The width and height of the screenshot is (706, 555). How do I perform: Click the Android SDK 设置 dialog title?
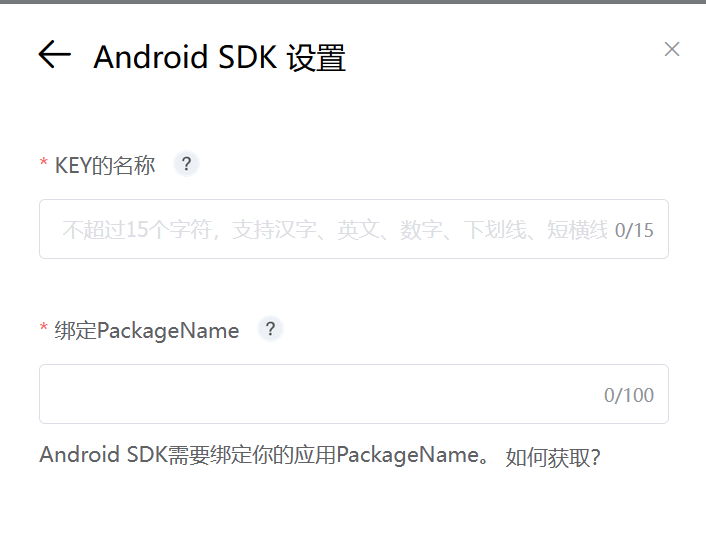point(219,57)
